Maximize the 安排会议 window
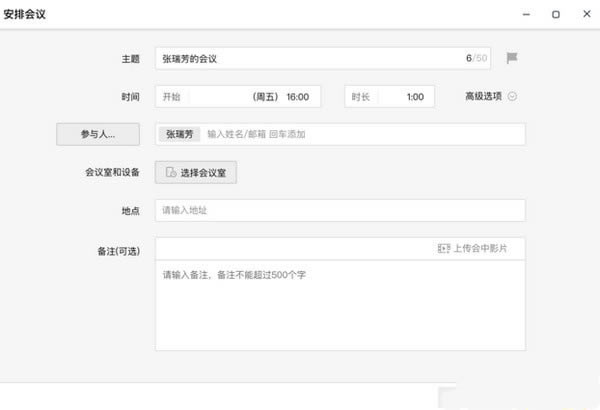This screenshot has width=600, height=410. coord(556,15)
